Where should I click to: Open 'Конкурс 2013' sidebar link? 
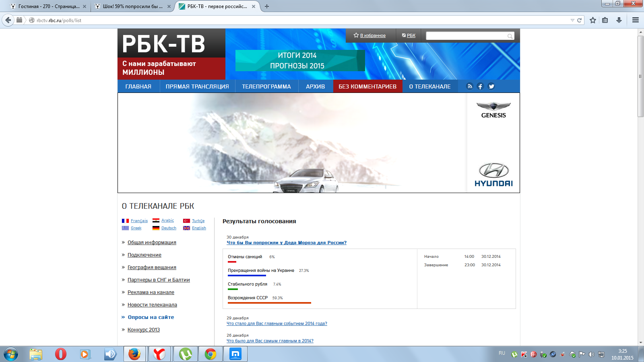pyautogui.click(x=144, y=330)
